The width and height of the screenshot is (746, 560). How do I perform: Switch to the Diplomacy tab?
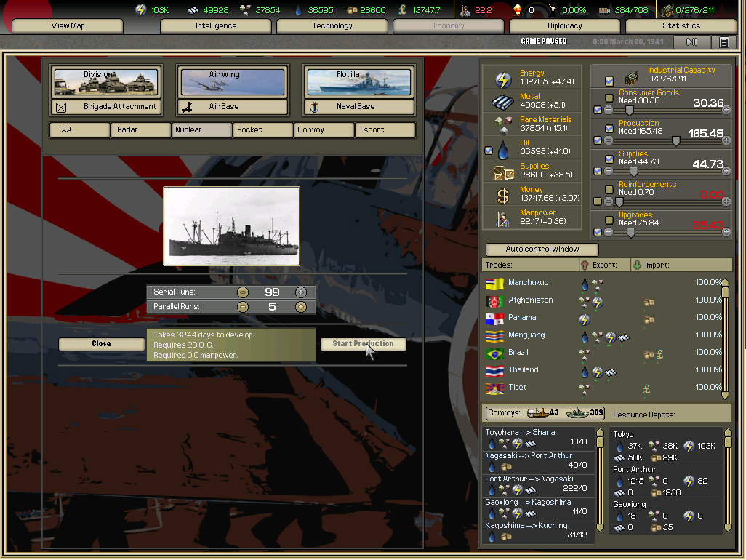click(565, 26)
